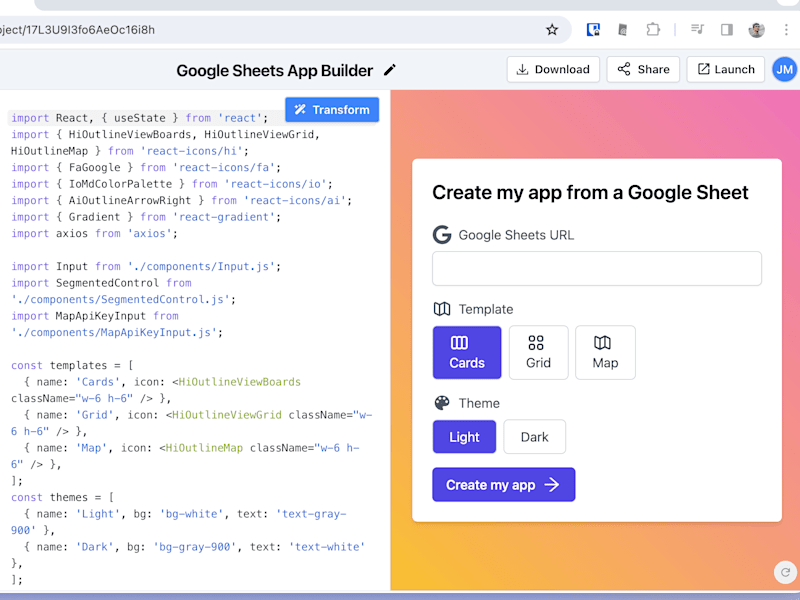Click the Transform button over the code
This screenshot has width=800, height=600.
pos(332,110)
